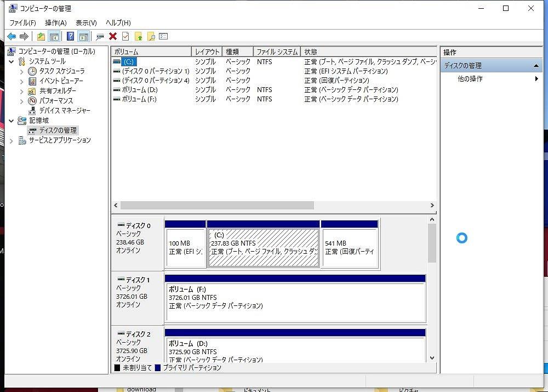548x392 pixels.
Task: Click the Properties checkmark sheet icon
Action: pyautogui.click(x=125, y=36)
